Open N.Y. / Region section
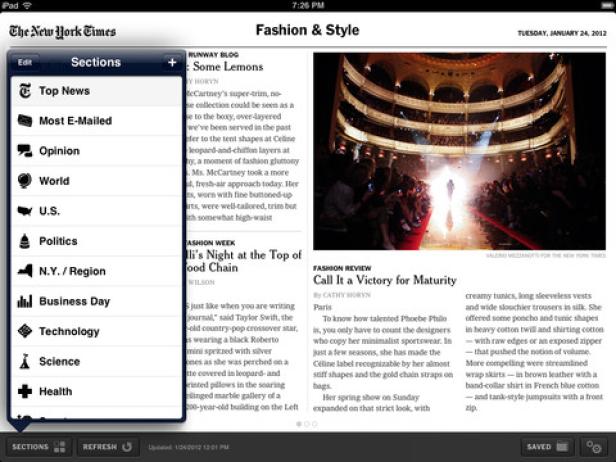 [97, 271]
